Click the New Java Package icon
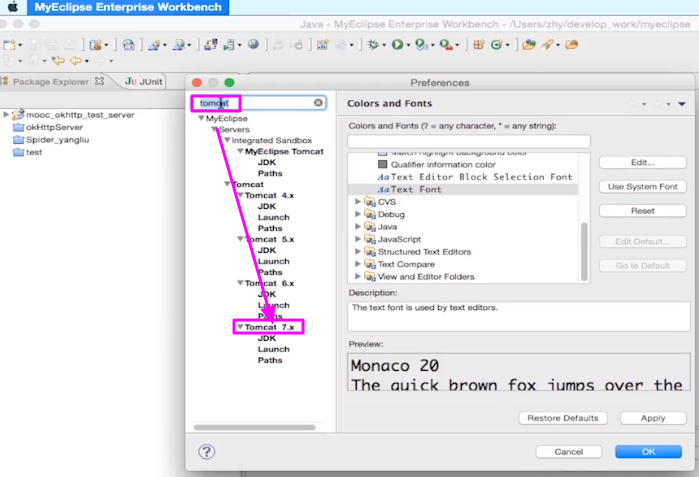The width and height of the screenshot is (699, 477). click(x=479, y=45)
